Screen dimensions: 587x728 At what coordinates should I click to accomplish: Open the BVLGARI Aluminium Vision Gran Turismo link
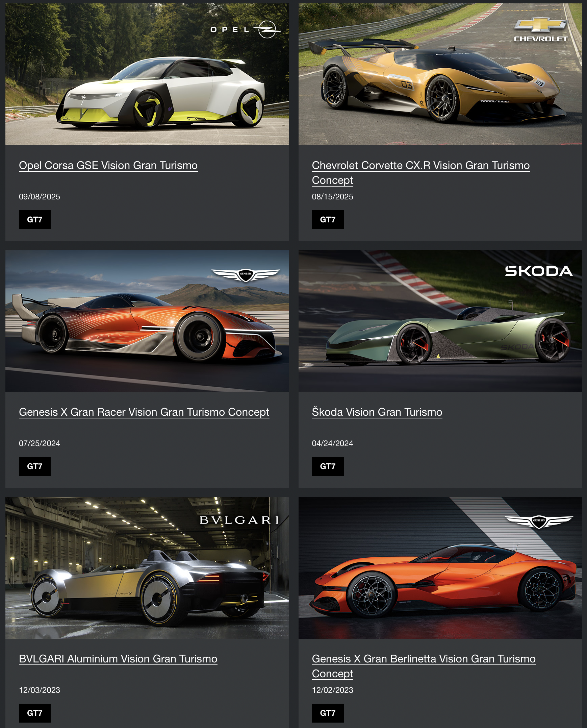(x=118, y=659)
